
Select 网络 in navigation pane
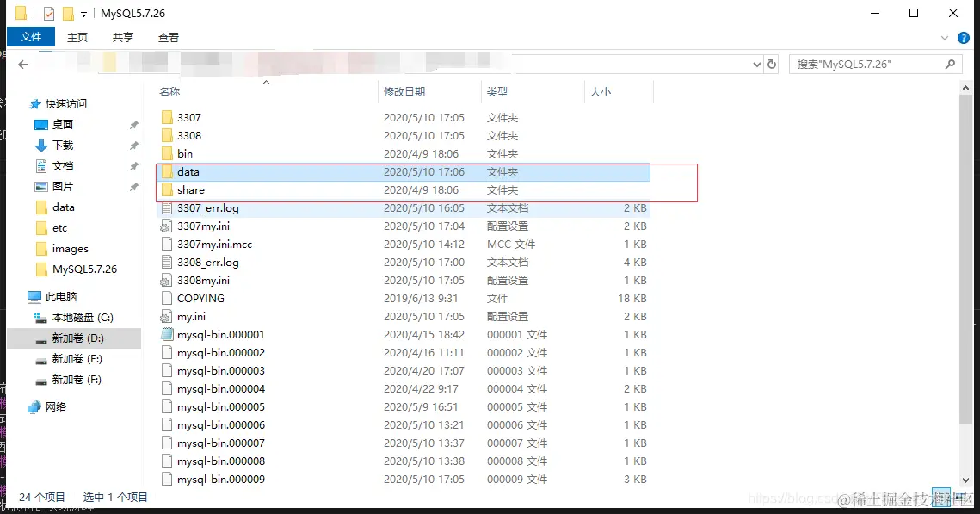coord(56,406)
